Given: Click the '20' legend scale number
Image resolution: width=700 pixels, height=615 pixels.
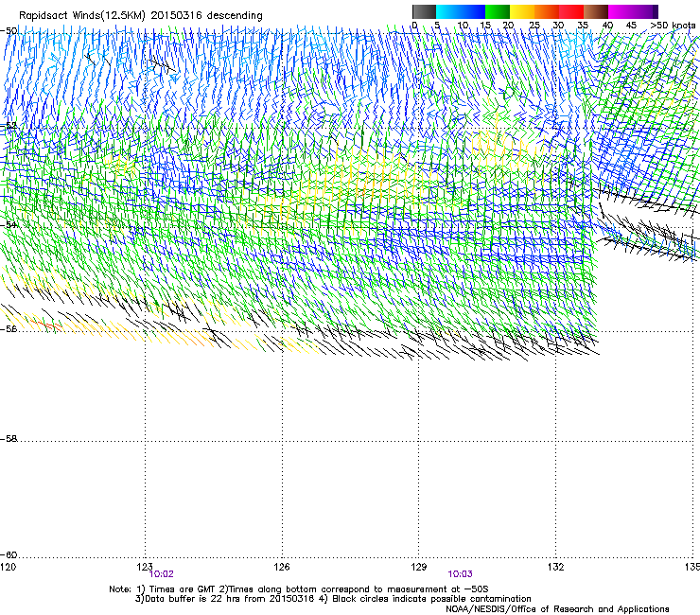Looking at the screenshot, I should tap(508, 26).
